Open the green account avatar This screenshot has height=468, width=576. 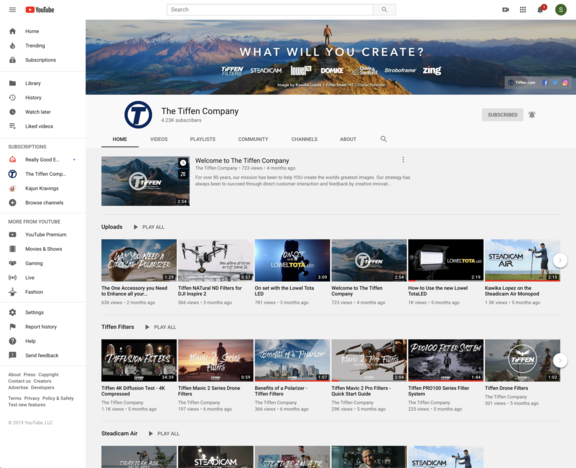(561, 10)
